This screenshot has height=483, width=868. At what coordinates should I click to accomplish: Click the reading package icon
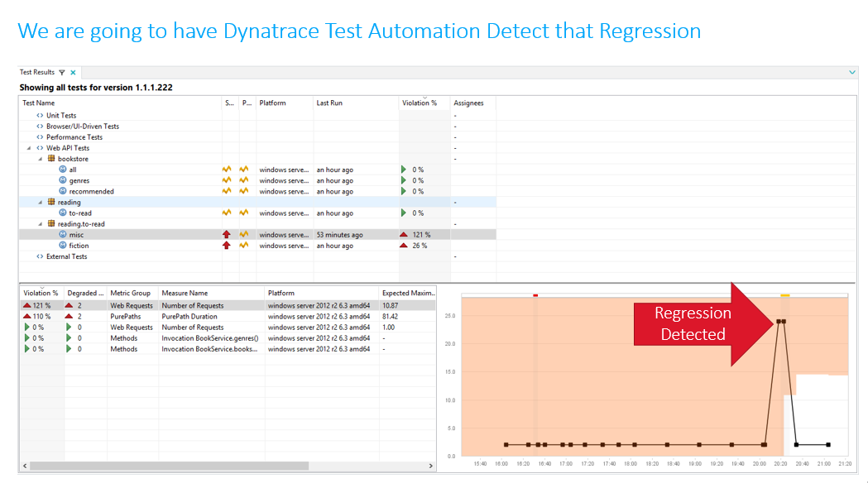(x=51, y=202)
